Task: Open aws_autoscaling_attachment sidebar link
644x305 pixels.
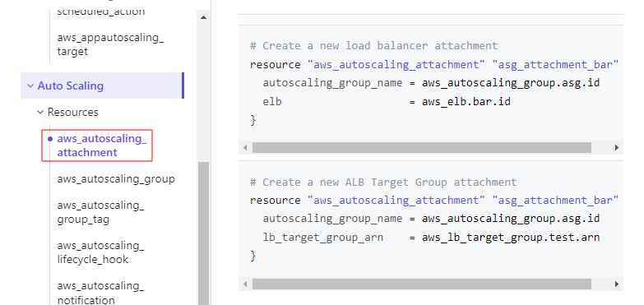Action: tap(102, 146)
